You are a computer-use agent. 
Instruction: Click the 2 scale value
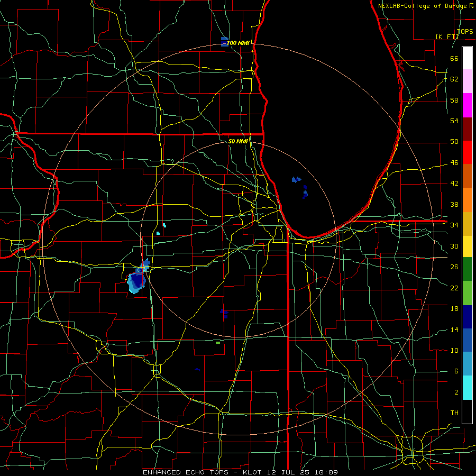click(x=456, y=392)
